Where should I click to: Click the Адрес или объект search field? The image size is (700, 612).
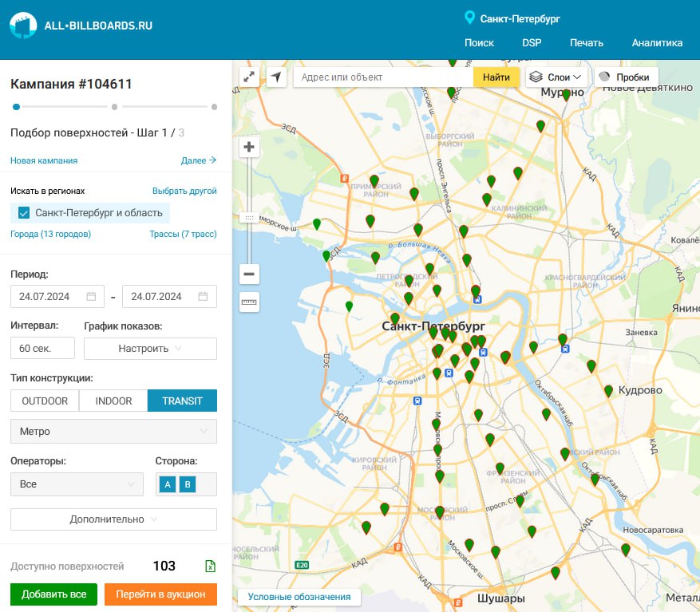(383, 77)
